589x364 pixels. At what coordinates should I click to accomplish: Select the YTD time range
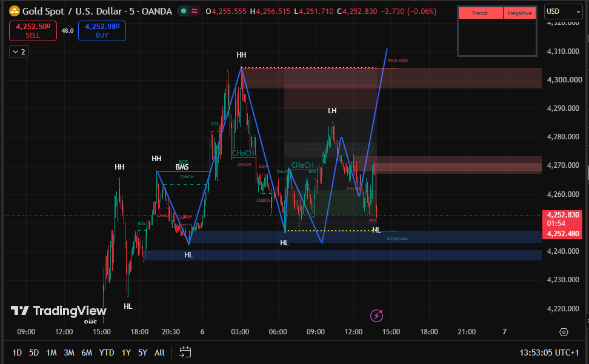point(107,352)
